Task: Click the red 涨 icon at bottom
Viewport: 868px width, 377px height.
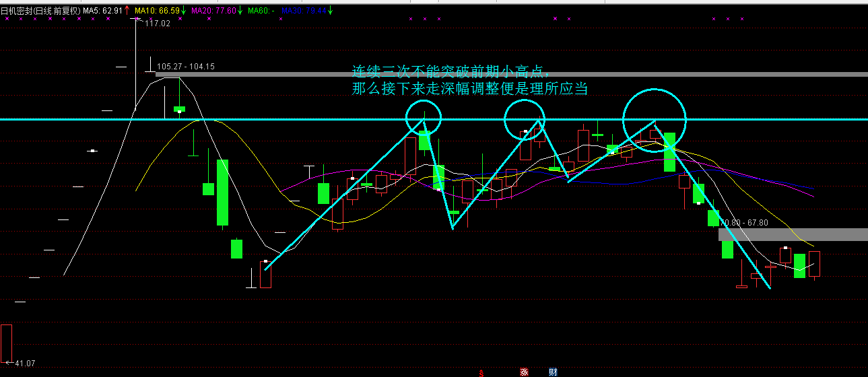Action: coord(524,372)
